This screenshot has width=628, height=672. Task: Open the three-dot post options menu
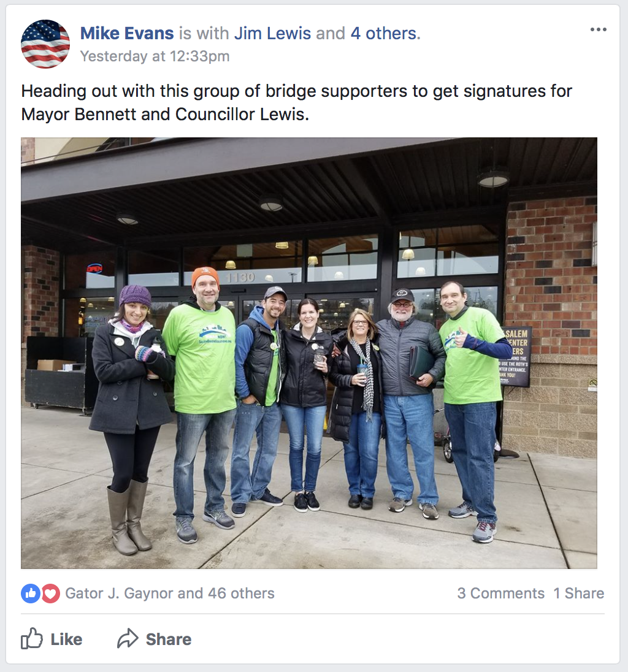(598, 29)
